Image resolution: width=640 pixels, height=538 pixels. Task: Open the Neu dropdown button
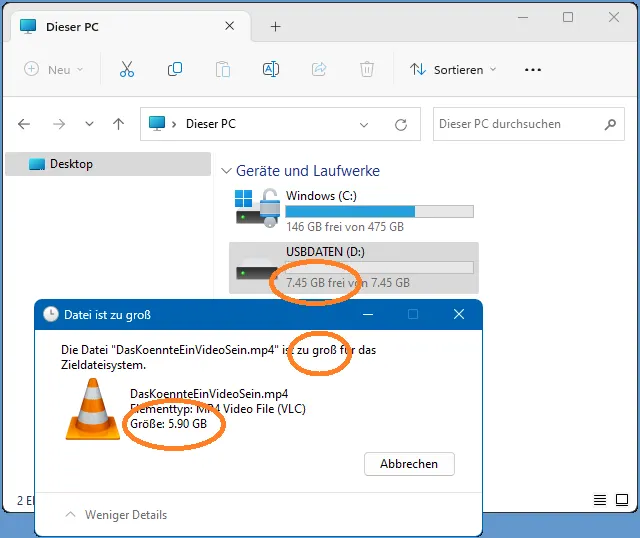pos(53,69)
